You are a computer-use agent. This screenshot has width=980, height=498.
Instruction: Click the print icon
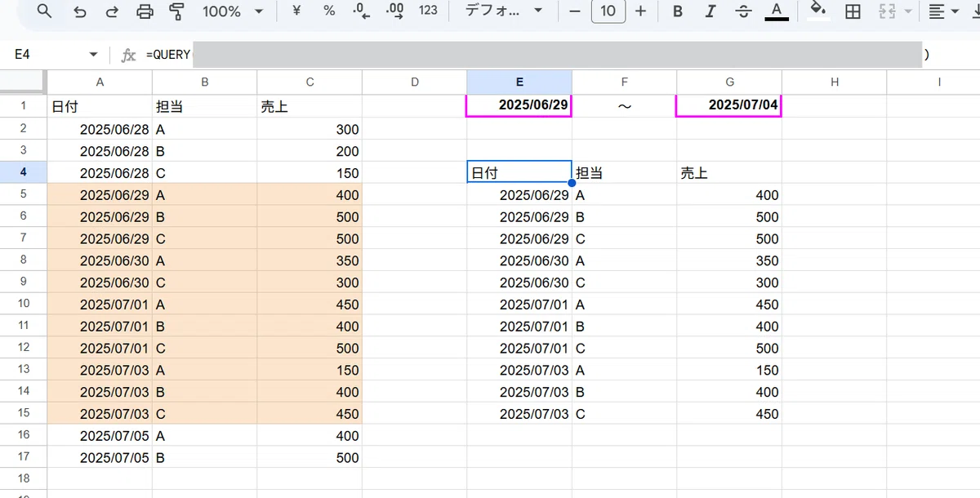tap(145, 11)
